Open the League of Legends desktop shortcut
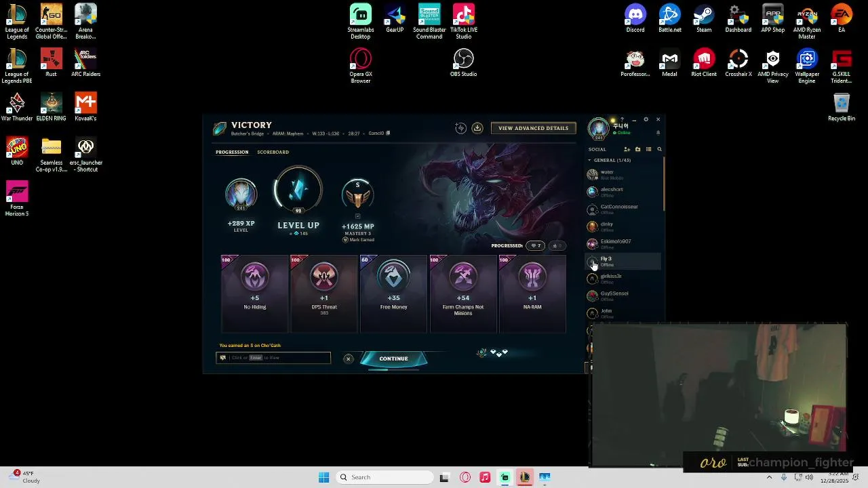 click(17, 22)
